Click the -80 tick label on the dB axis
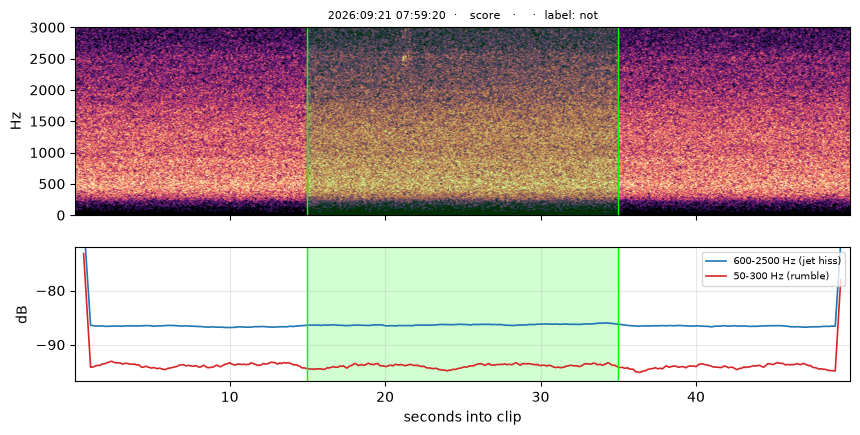Screen dimensions: 860x435 (51, 291)
